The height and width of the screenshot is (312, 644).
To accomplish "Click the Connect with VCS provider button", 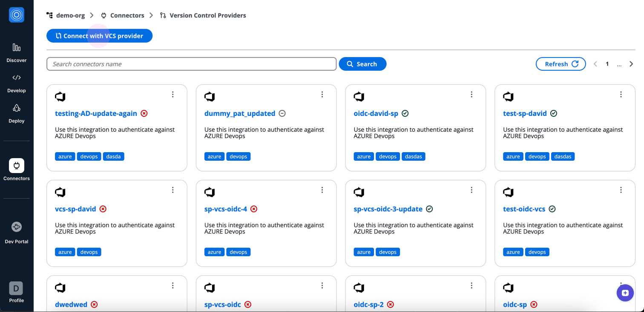I will (99, 36).
